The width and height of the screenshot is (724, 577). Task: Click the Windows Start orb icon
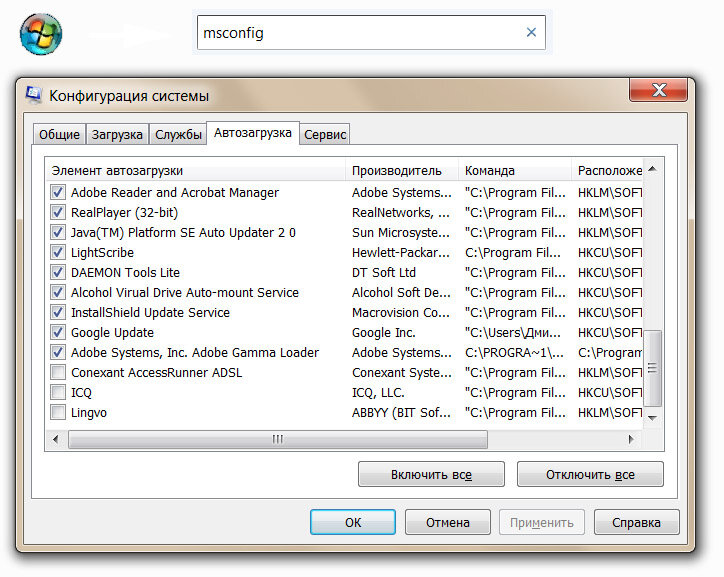pos(41,34)
